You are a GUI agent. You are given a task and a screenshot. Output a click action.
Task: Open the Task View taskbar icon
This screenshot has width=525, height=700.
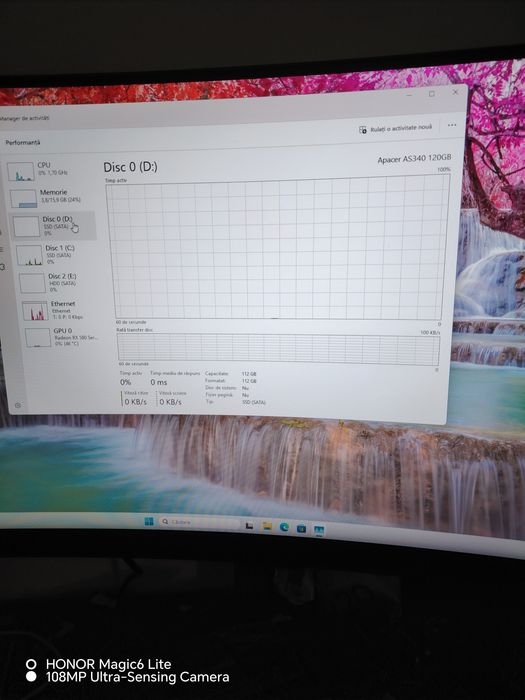point(249,525)
